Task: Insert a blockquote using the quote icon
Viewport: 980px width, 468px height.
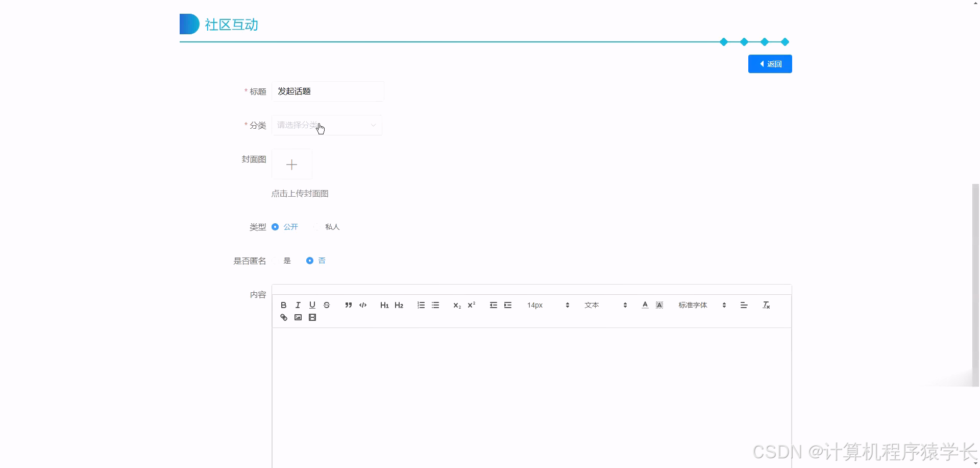Action: (x=349, y=305)
